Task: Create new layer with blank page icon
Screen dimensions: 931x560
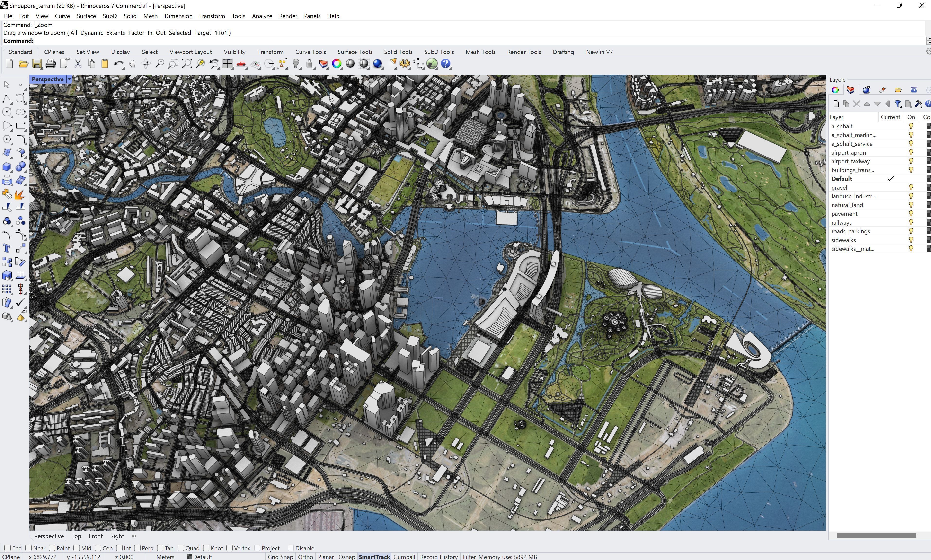Action: point(836,104)
